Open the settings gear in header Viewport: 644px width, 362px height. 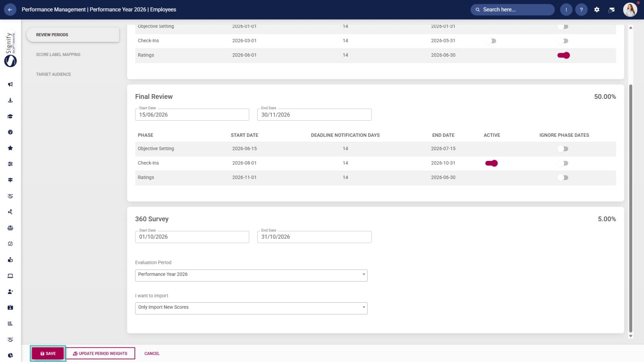pyautogui.click(x=597, y=10)
